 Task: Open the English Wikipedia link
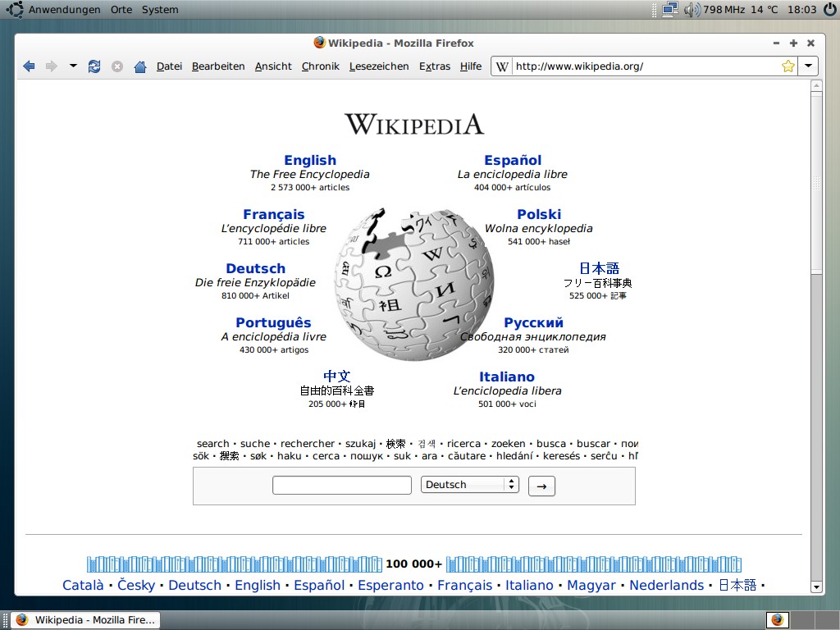click(x=310, y=160)
